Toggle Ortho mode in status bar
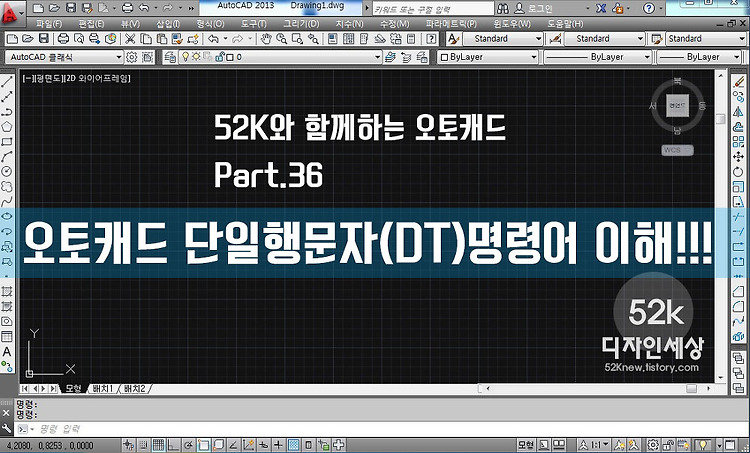750x453 pixels. pyautogui.click(x=172, y=445)
